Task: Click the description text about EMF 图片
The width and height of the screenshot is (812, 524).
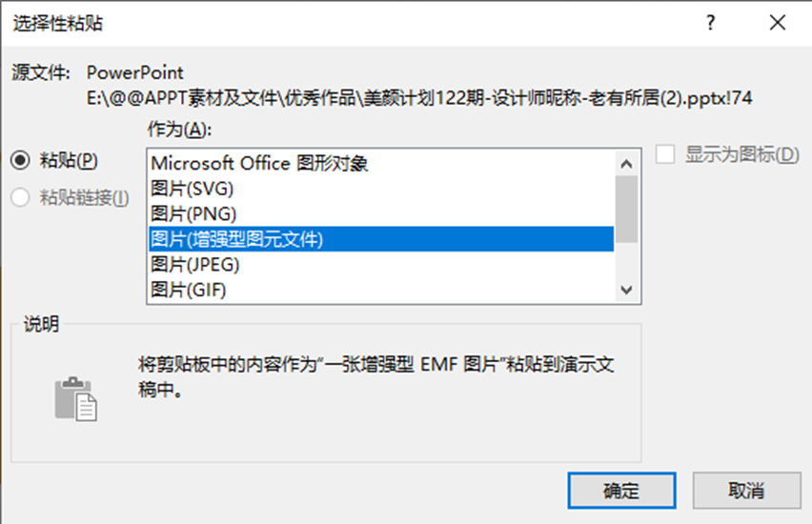Action: pos(376,377)
